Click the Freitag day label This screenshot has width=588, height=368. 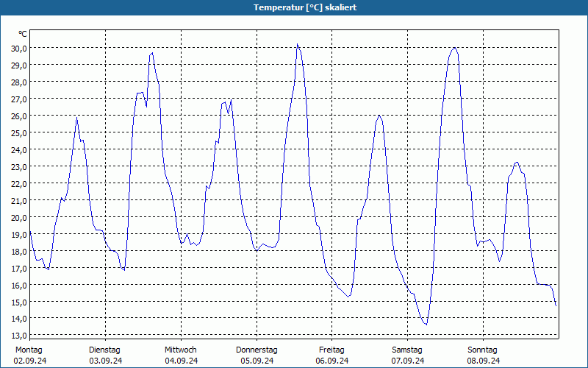pyautogui.click(x=332, y=350)
